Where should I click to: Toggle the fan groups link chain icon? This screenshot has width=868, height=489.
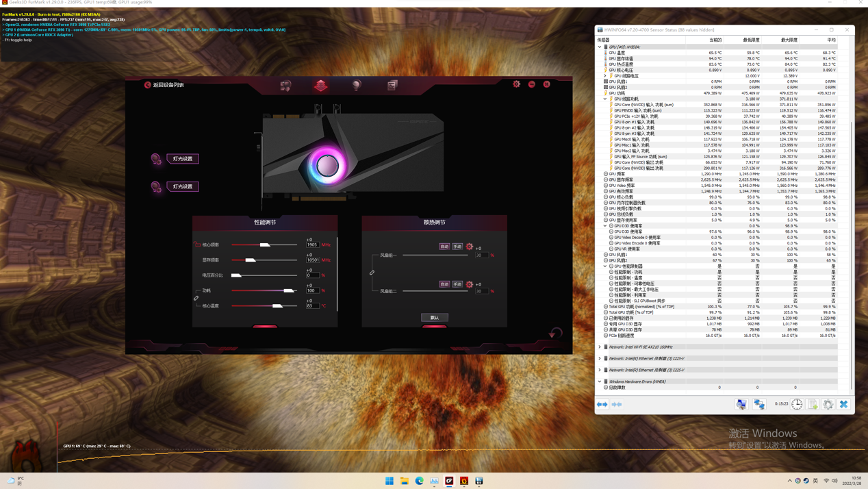(372, 273)
